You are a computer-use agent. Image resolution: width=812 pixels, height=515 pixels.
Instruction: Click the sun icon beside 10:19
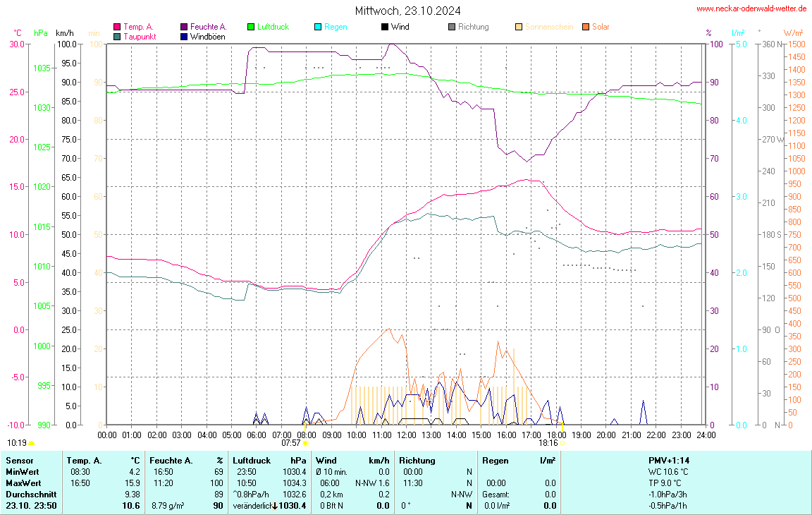tap(32, 443)
